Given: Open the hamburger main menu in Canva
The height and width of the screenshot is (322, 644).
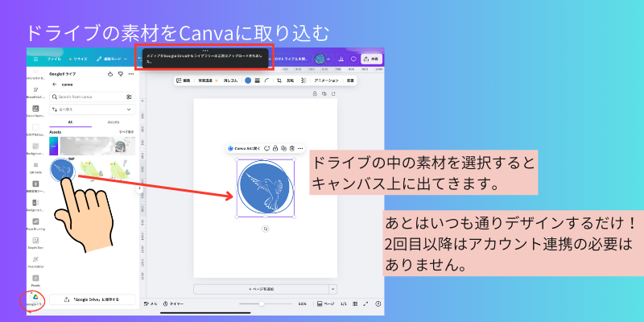Looking at the screenshot, I should (x=35, y=59).
